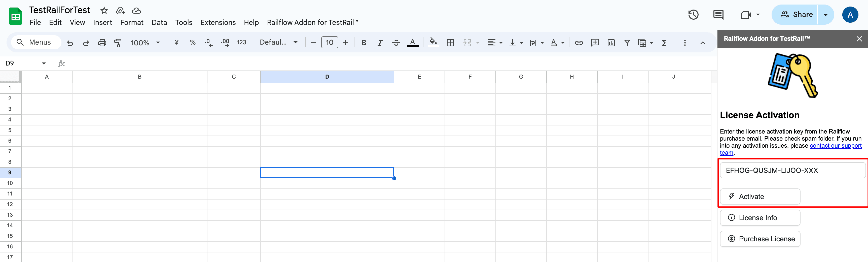Screen dimensions: 868x262
Task: Open the Borders tool
Action: coord(450,43)
